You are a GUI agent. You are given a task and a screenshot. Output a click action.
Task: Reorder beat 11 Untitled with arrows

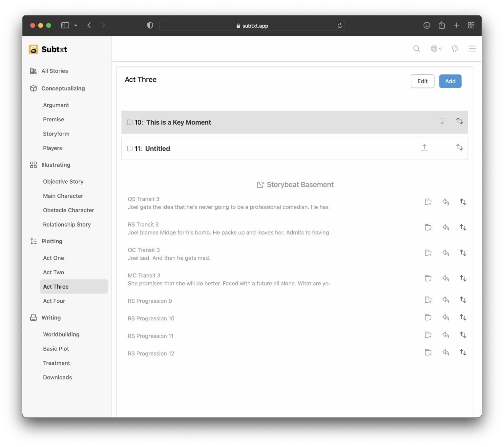click(x=459, y=147)
